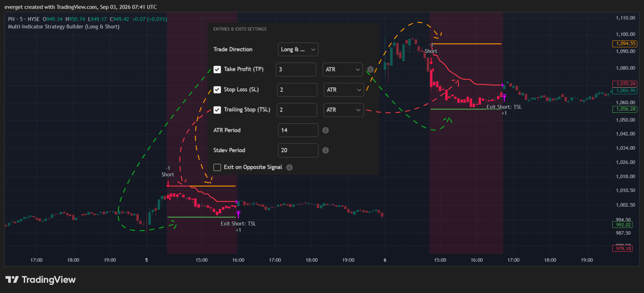
Task: Click the Stdev Period label text
Action: [x=229, y=150]
